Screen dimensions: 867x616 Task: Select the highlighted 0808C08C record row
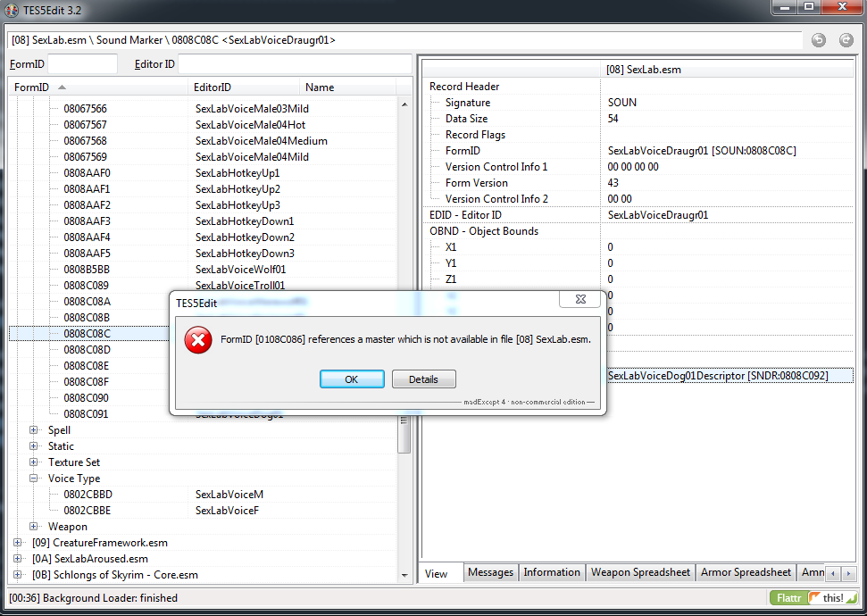(x=87, y=333)
